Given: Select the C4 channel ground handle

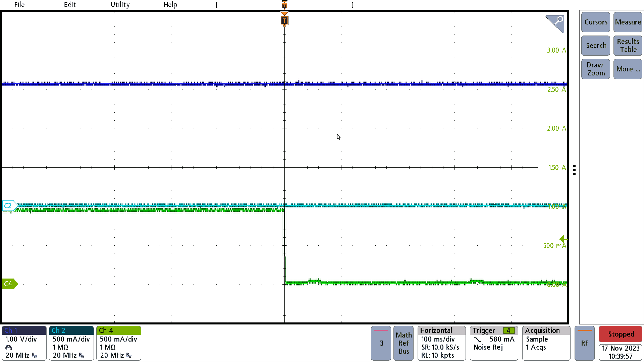Looking at the screenshot, I should (10, 284).
